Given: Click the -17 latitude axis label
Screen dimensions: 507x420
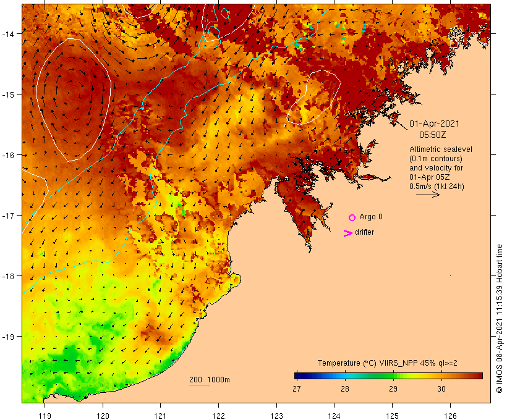Looking at the screenshot, I should (x=8, y=216).
